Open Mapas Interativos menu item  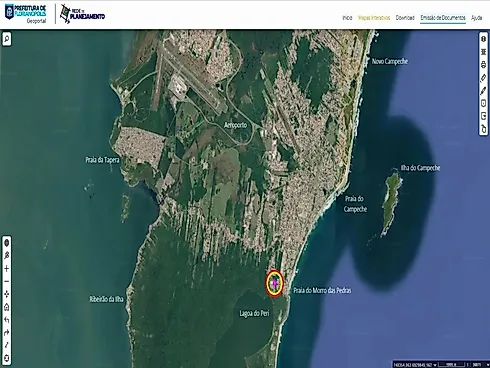[x=374, y=18]
